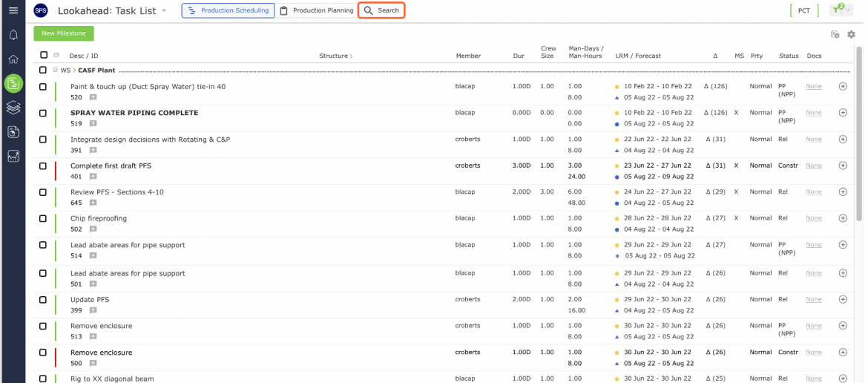Click plus icon for task 513 row
The image size is (868, 383).
843,326
